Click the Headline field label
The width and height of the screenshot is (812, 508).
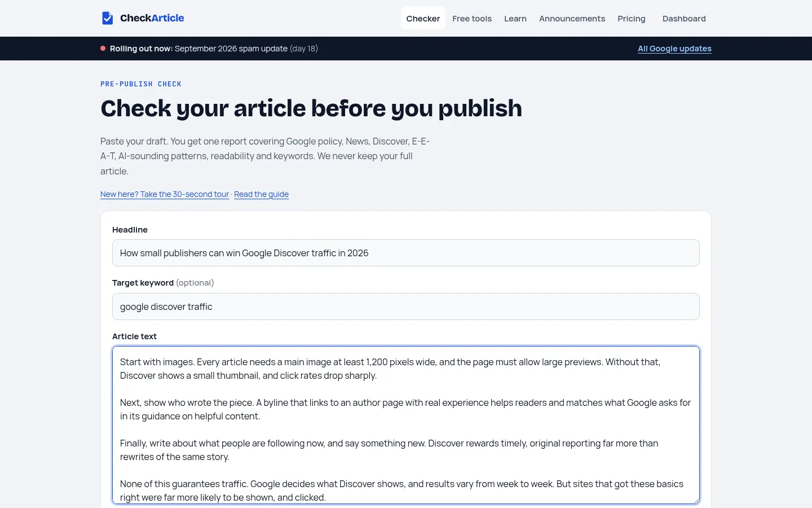pos(130,230)
